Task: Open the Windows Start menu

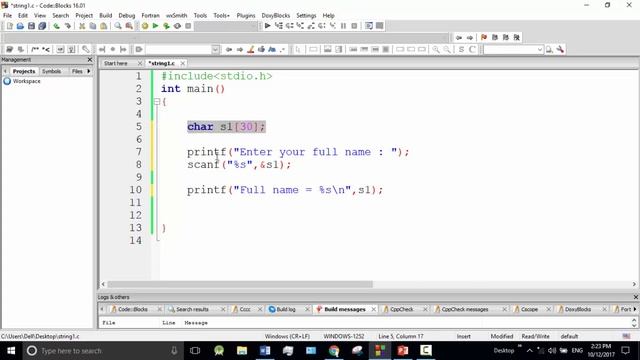Action: [x=11, y=351]
